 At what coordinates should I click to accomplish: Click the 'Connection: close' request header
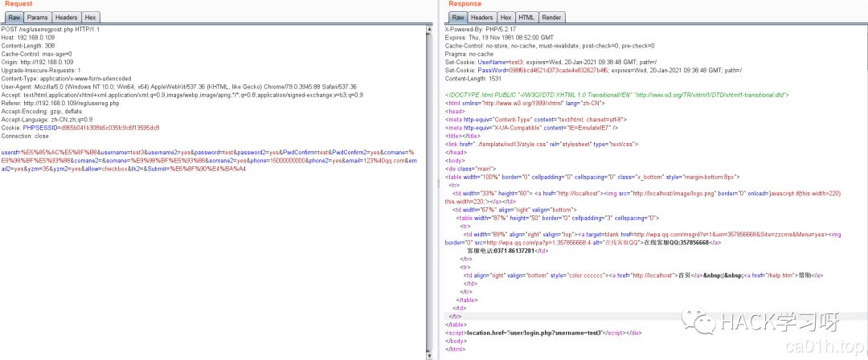pyautogui.click(x=26, y=137)
